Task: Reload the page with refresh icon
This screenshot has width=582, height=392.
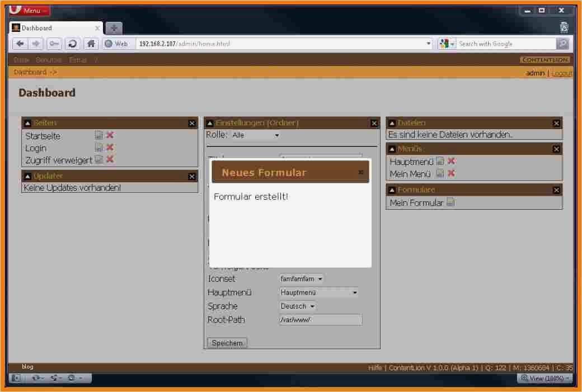Action: pos(73,44)
